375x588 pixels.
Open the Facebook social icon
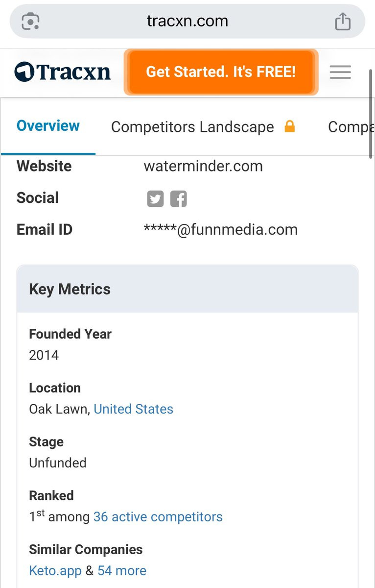coord(178,199)
